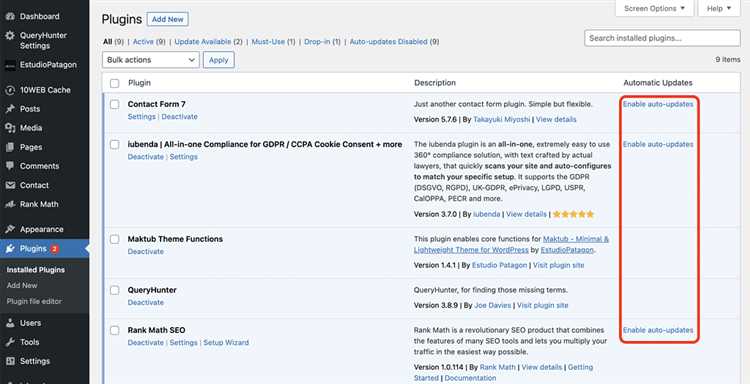Click the Appearance brush icon
This screenshot has width=750, height=384.
pos(10,230)
